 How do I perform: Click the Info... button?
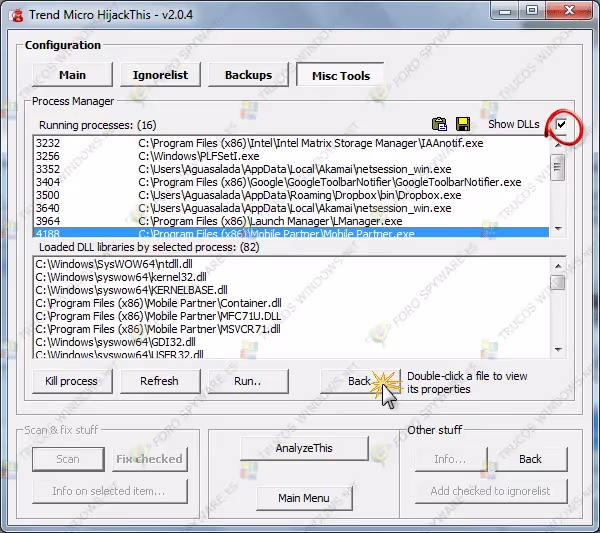[x=451, y=459]
